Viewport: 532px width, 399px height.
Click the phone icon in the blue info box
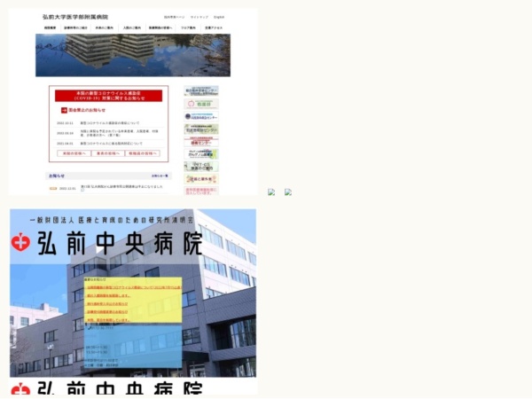click(90, 328)
